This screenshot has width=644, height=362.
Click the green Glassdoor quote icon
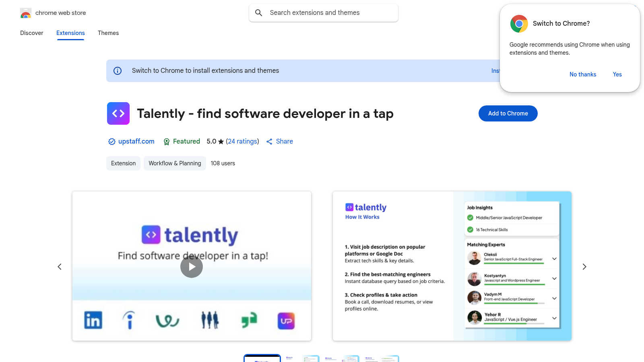pos(249,321)
